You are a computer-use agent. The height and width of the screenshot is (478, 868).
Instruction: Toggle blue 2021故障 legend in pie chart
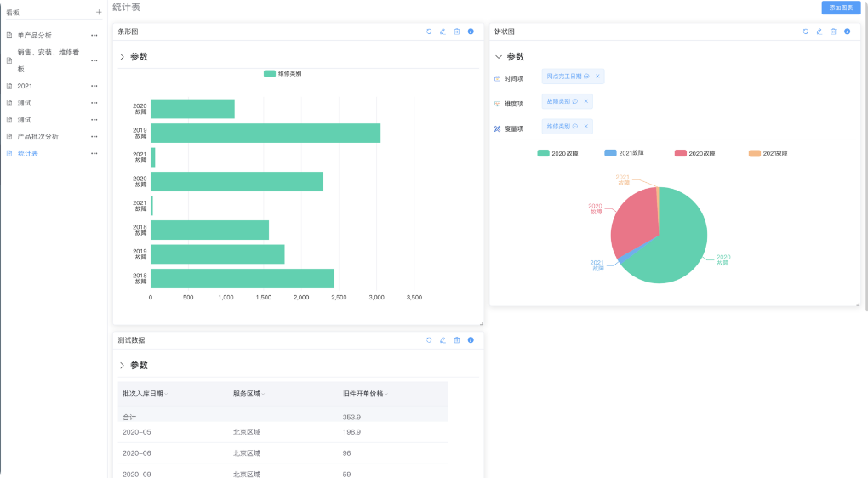tap(624, 153)
